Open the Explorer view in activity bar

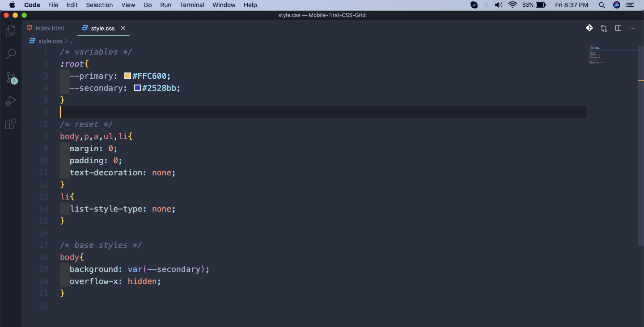(x=11, y=31)
